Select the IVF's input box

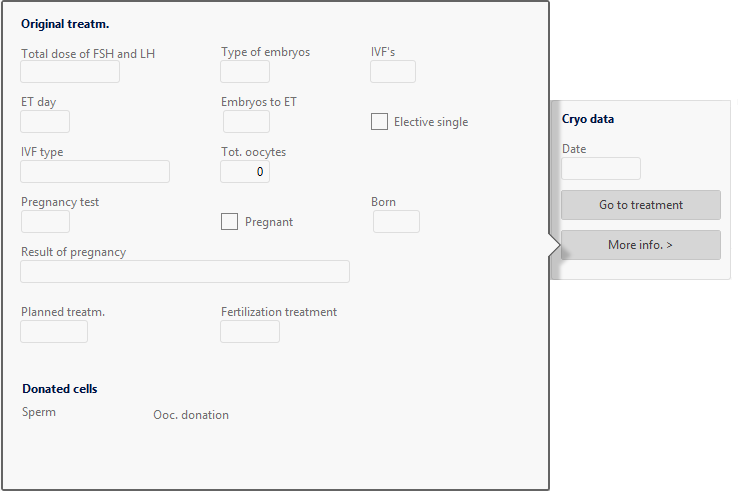point(393,72)
